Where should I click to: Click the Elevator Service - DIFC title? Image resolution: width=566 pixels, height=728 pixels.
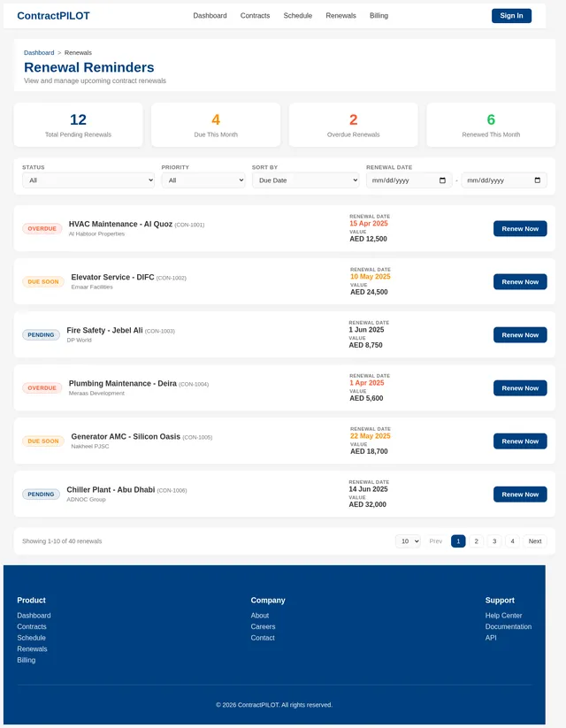click(112, 277)
